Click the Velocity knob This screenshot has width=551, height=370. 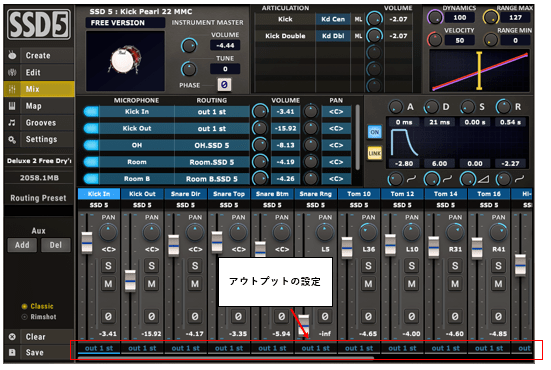(x=435, y=40)
